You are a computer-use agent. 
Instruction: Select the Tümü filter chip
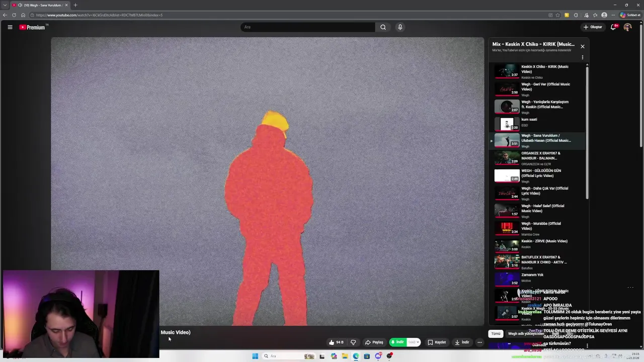[x=496, y=333]
